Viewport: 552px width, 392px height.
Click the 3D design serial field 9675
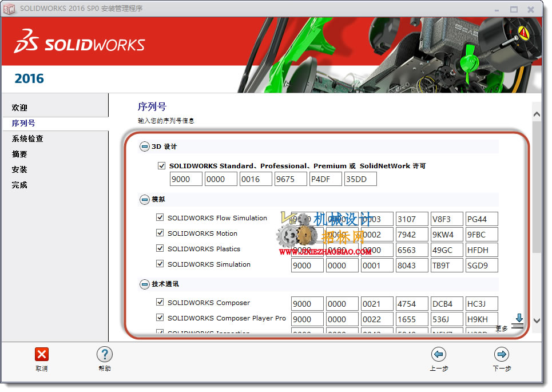click(x=291, y=179)
